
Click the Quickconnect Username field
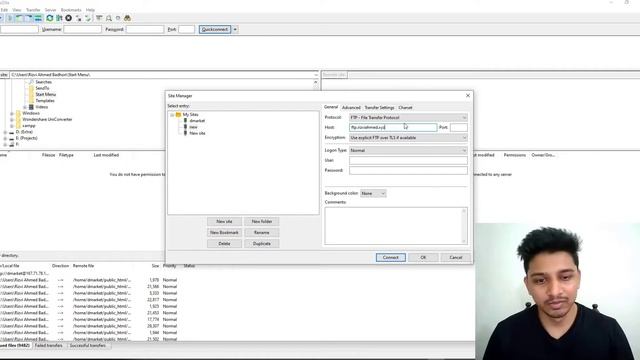(x=82, y=29)
